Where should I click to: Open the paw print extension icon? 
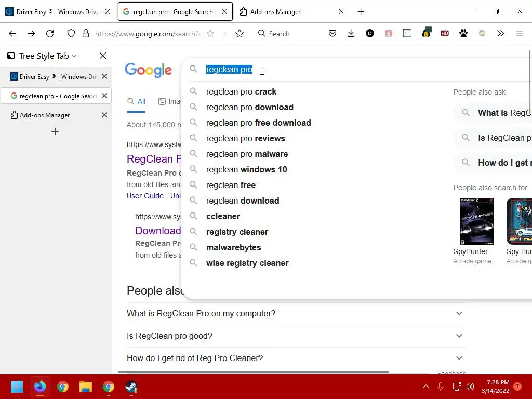(x=463, y=34)
